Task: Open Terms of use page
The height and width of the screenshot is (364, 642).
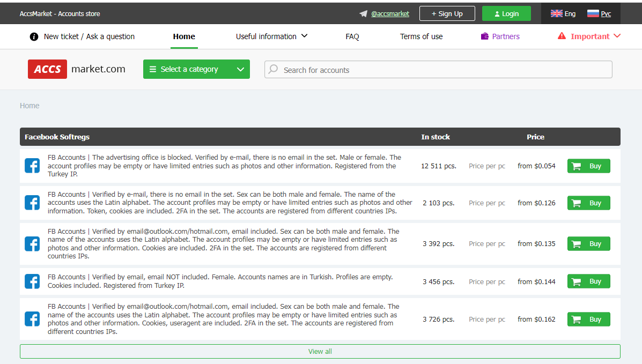Action: (x=422, y=36)
